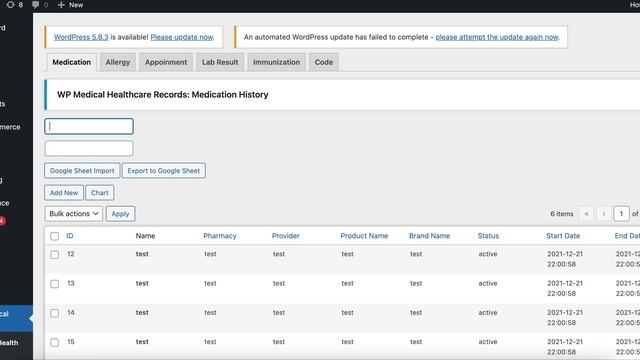640x360 pixels.
Task: Open the Bulk actions dropdown
Action: click(74, 214)
